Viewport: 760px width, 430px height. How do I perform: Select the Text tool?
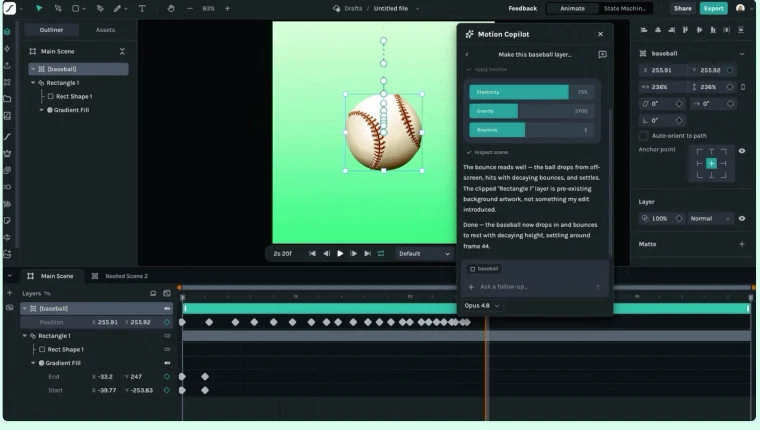tap(142, 8)
